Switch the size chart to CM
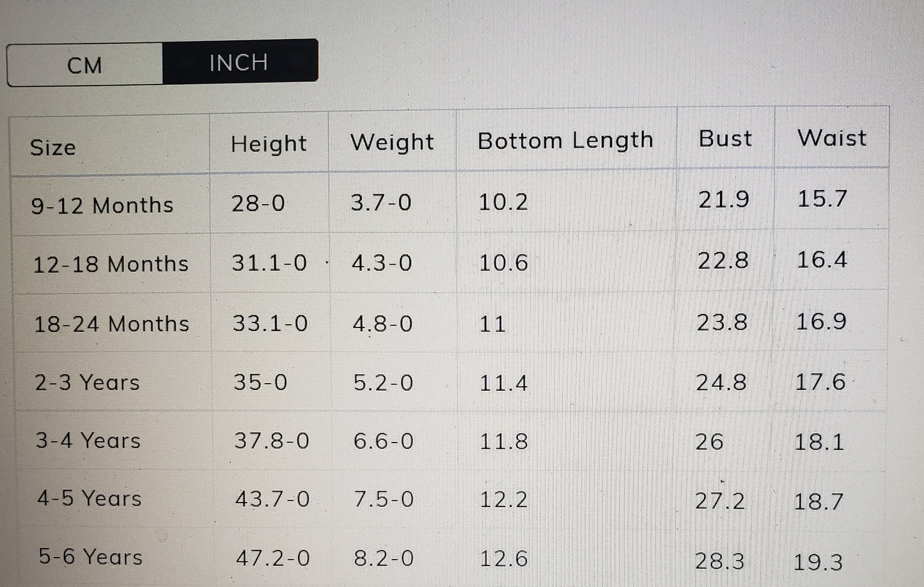The height and width of the screenshot is (587, 924). pyautogui.click(x=84, y=65)
